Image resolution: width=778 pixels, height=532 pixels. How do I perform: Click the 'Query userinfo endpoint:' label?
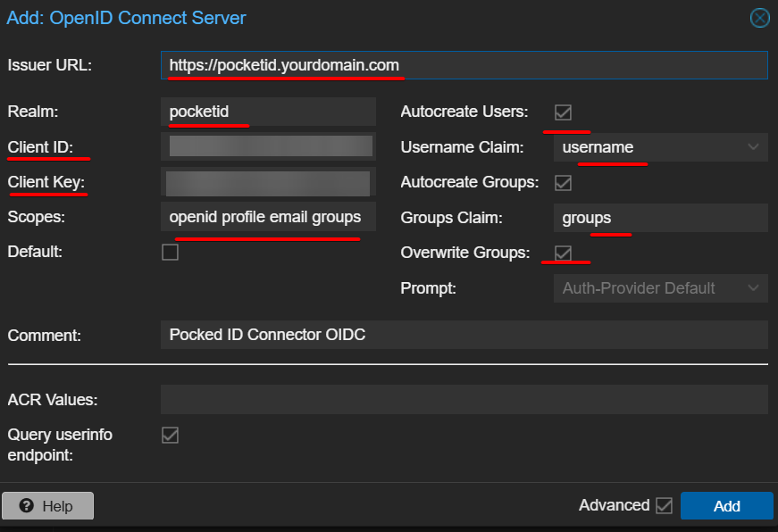tap(60, 445)
